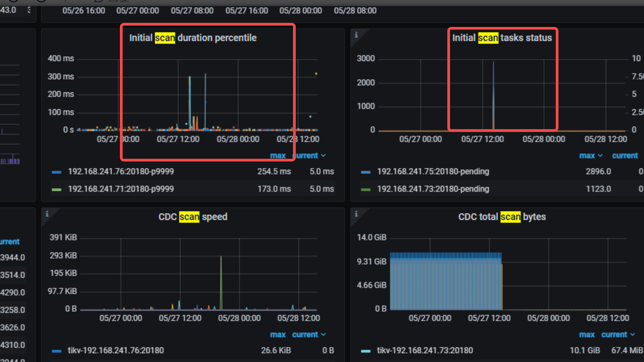Click the green series marker for 192.168.241.73:20180-pending

[365, 189]
